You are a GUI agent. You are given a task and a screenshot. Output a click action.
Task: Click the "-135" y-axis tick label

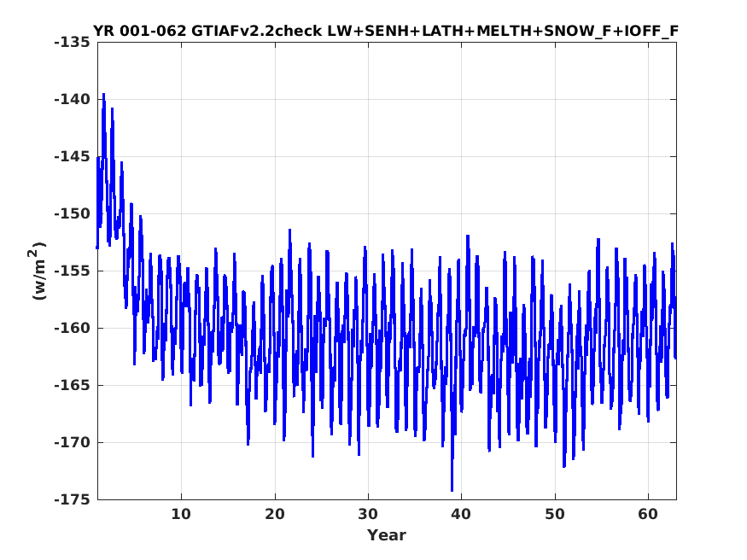[73, 43]
